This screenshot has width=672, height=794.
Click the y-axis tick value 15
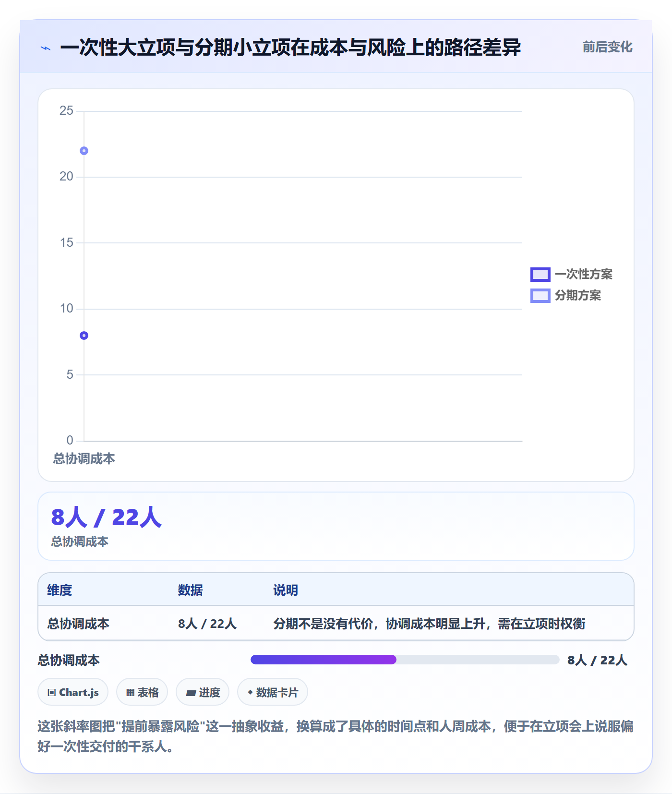pyautogui.click(x=66, y=243)
